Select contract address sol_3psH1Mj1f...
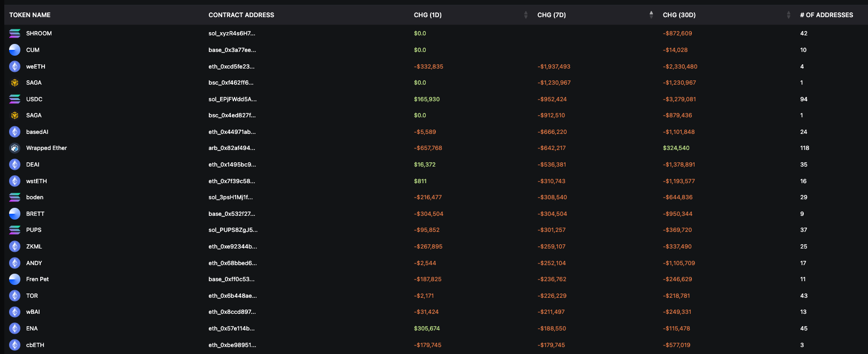Screen dimensions: 868x354 (x=231, y=198)
